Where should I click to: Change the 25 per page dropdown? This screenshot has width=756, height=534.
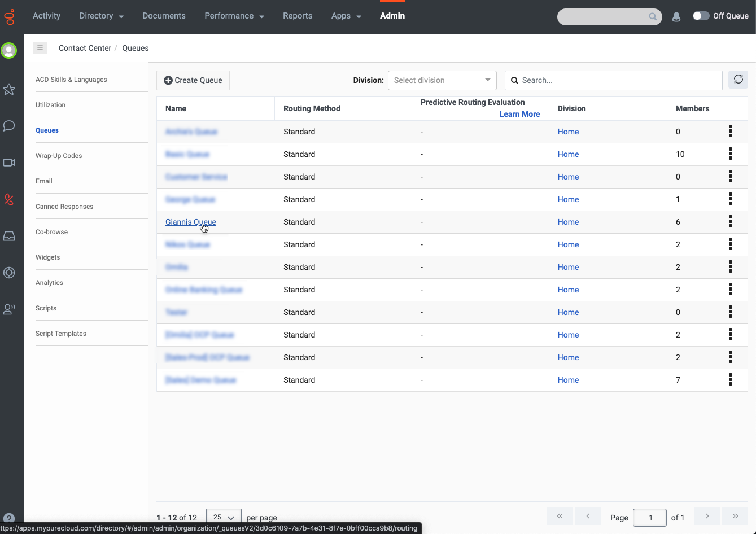[224, 517]
